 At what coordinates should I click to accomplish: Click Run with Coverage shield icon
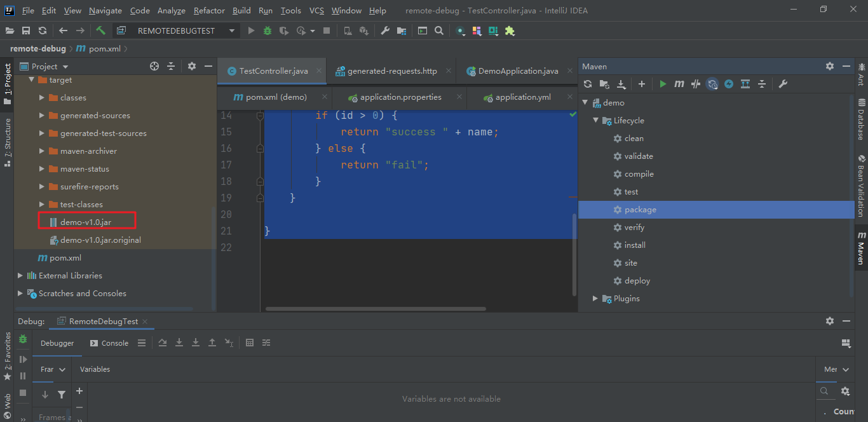[284, 31]
